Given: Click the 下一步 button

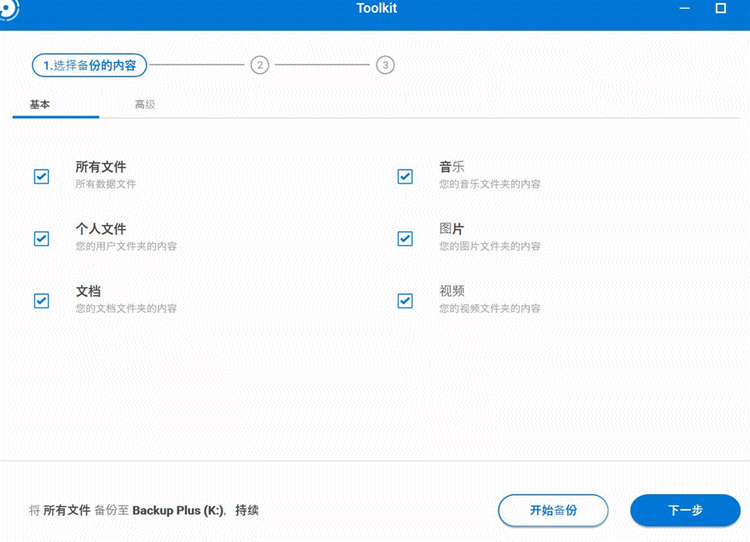Looking at the screenshot, I should coord(685,510).
